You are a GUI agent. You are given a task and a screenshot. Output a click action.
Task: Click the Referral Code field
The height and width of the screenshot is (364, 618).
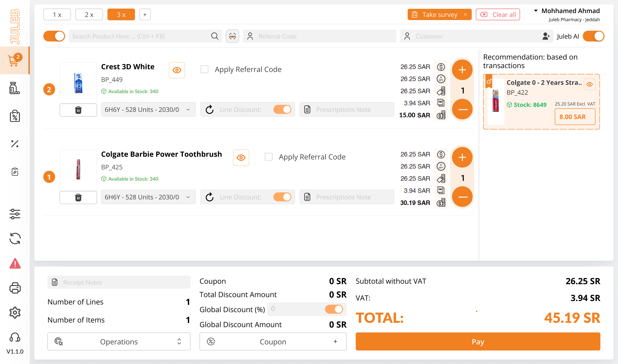[x=319, y=36]
